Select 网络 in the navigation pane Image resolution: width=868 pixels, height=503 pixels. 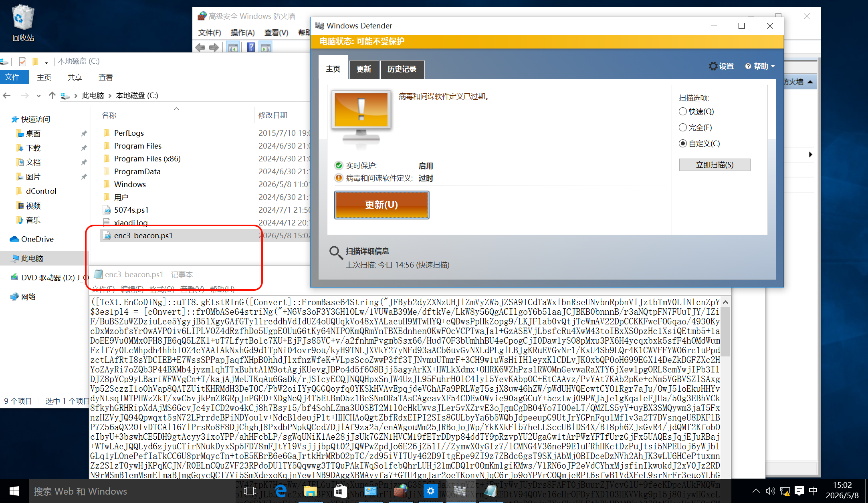click(x=28, y=297)
